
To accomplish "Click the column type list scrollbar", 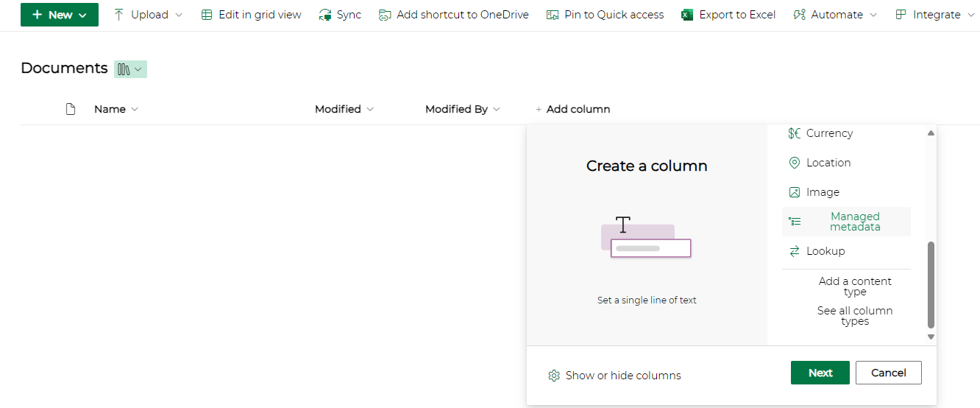I will 931,284.
